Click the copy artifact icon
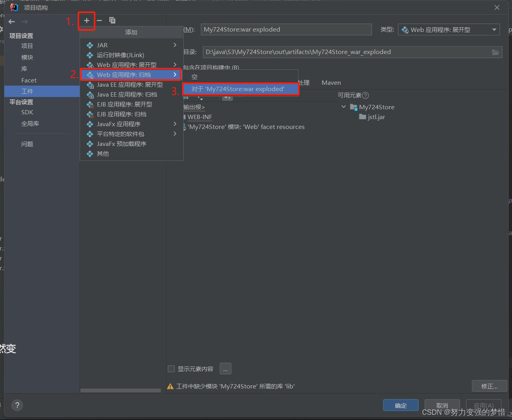This screenshot has width=512, height=420. [x=112, y=20]
